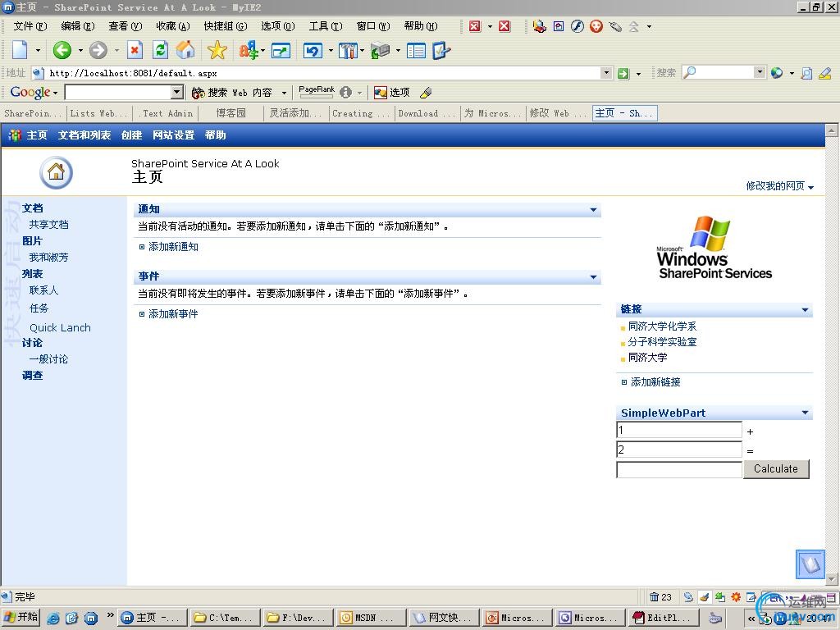
Task: Click the Refresh page icon
Action: pyautogui.click(x=160, y=50)
